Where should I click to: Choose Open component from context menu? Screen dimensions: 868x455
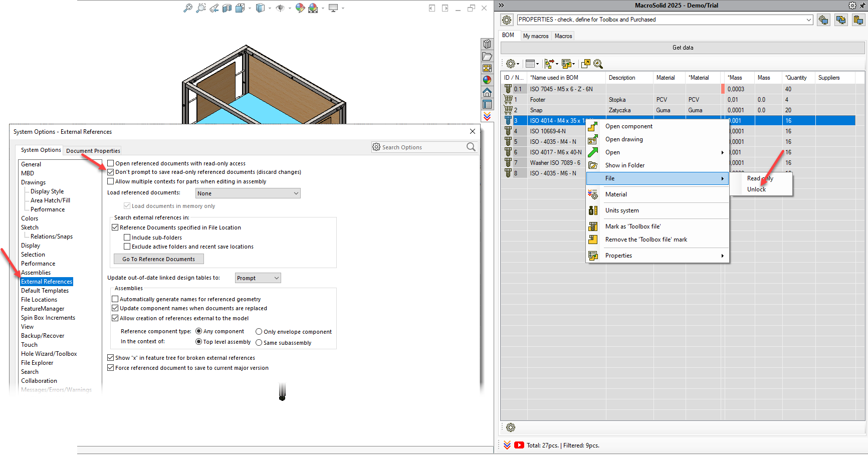coord(658,126)
